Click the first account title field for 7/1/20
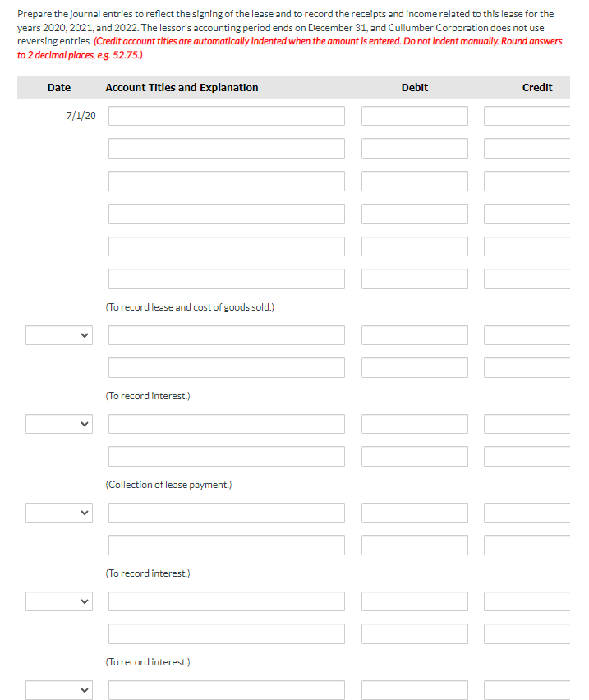Screen dimensions: 589x700 (x=226, y=115)
